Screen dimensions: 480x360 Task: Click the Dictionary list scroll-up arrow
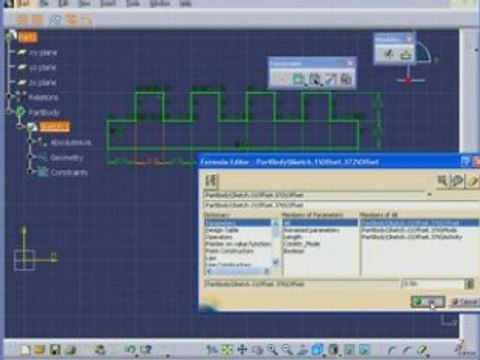pyautogui.click(x=275, y=223)
